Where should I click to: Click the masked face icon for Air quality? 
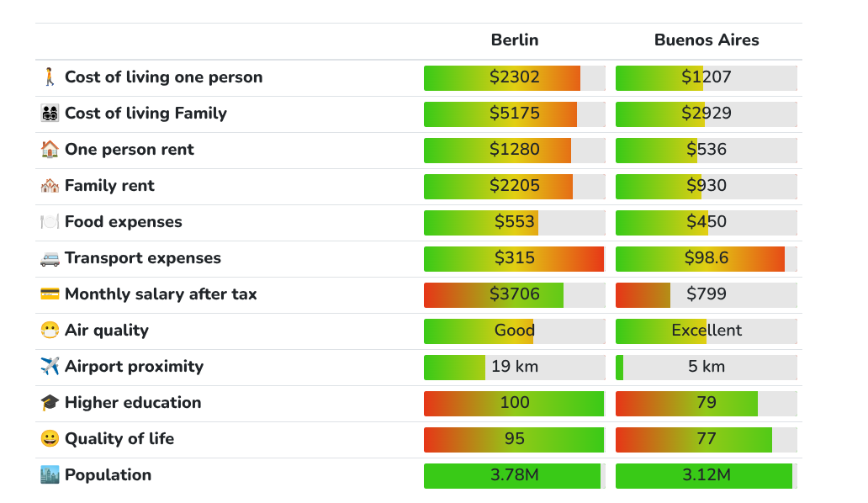click(x=50, y=331)
